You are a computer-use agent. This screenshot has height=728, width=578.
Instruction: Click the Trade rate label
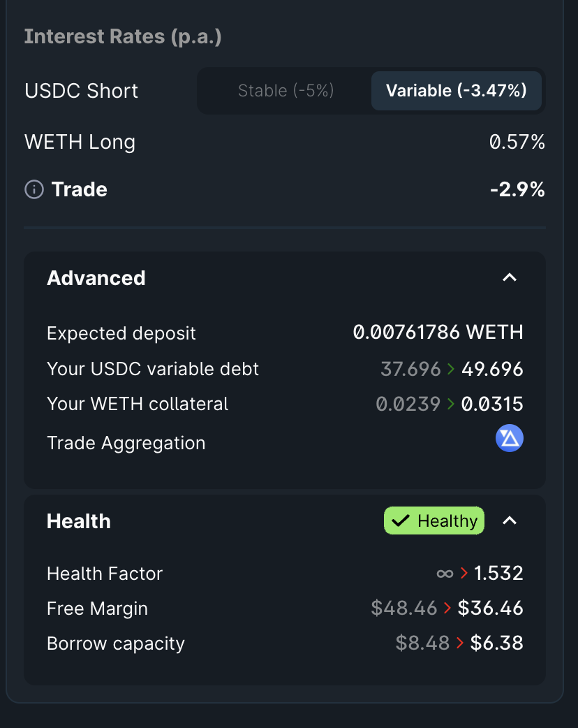80,189
